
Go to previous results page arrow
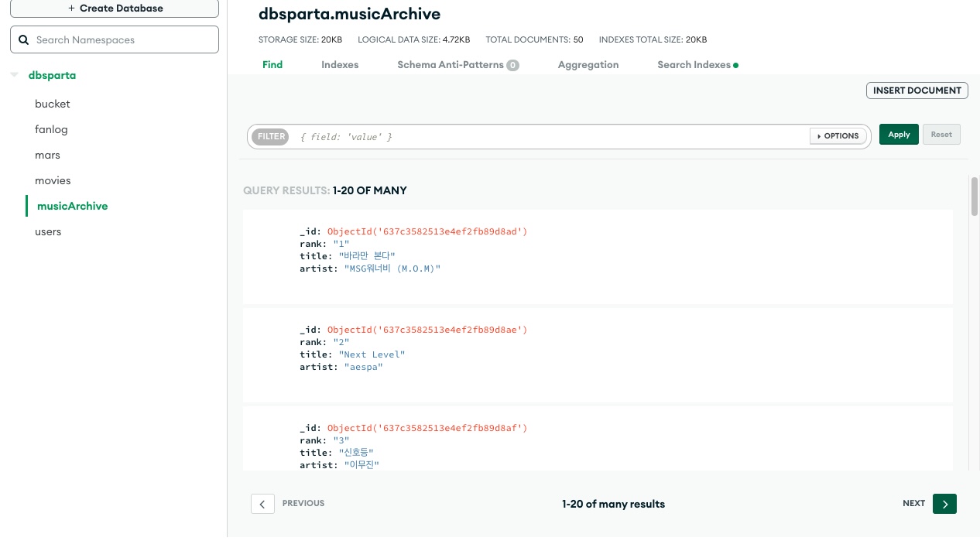(262, 504)
